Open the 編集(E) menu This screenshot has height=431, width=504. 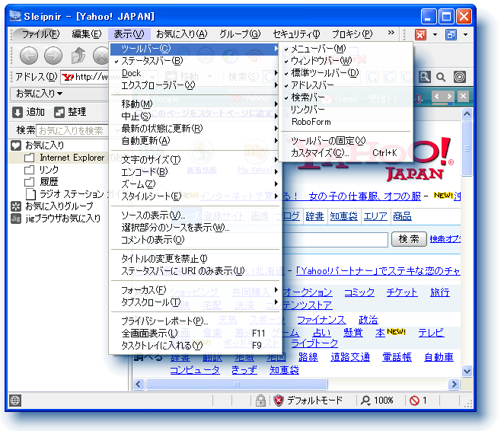point(87,34)
